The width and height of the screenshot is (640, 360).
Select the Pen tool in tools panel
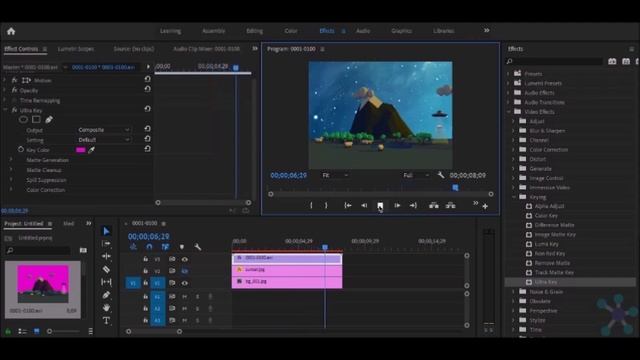pos(106,295)
